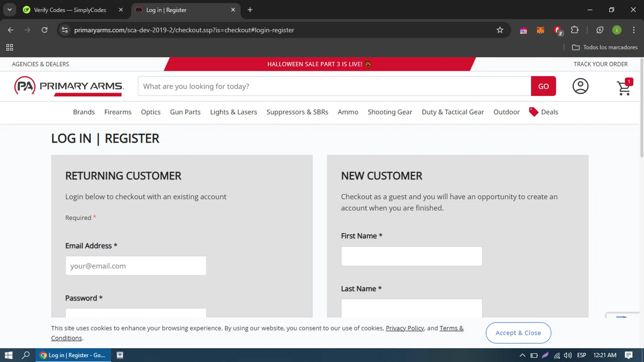Viewport: 644px width, 362px height.
Task: Open Todos los marcadores folder
Action: pyautogui.click(x=605, y=47)
